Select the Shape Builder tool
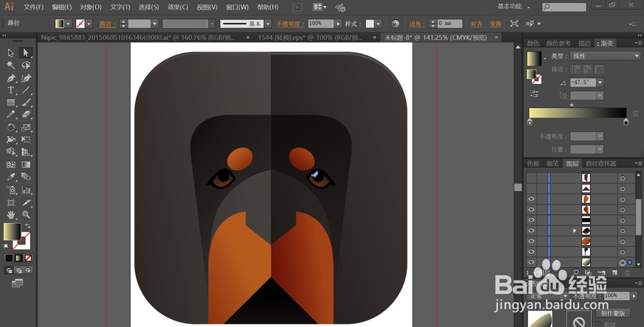The image size is (644, 327). (x=11, y=152)
